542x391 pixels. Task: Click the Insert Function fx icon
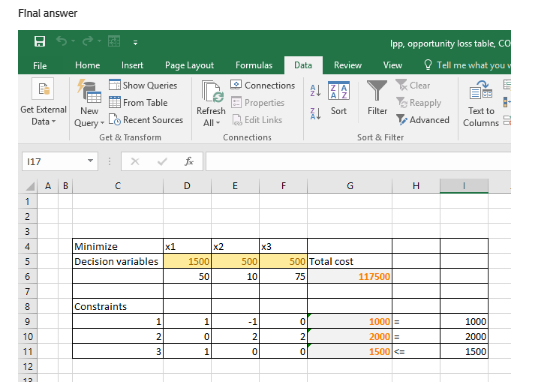click(x=189, y=161)
